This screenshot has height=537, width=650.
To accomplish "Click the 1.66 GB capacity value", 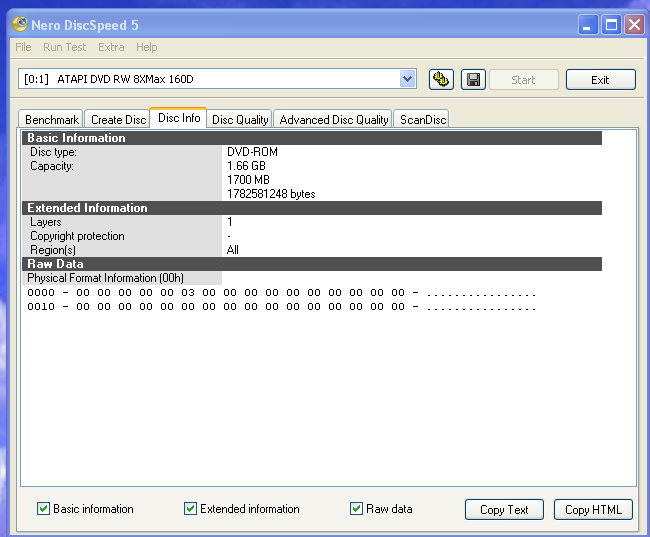I will click(x=246, y=166).
